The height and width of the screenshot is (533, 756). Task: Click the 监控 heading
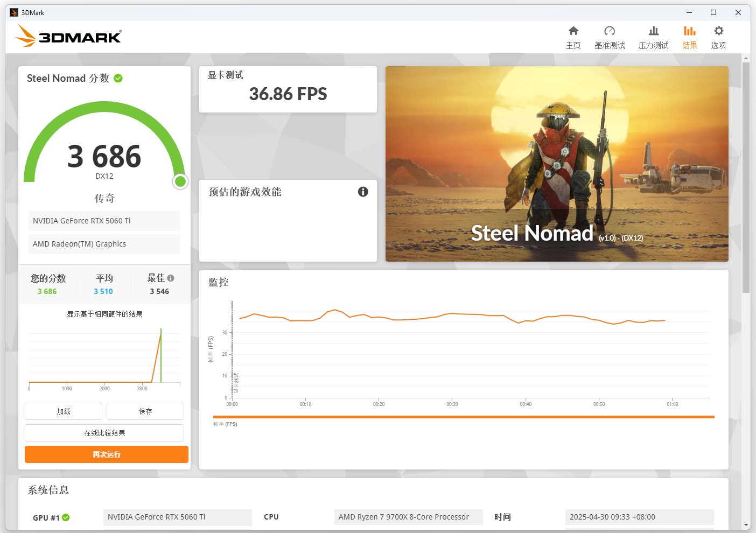[x=219, y=282]
